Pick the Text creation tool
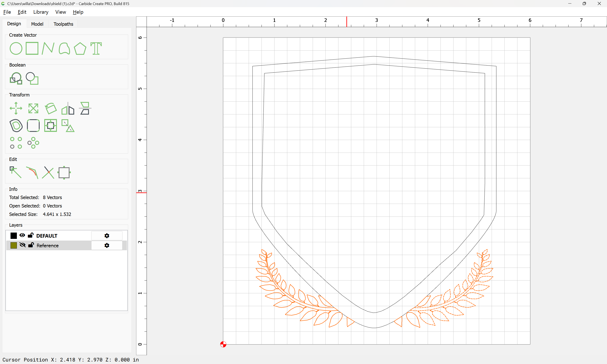 point(96,48)
